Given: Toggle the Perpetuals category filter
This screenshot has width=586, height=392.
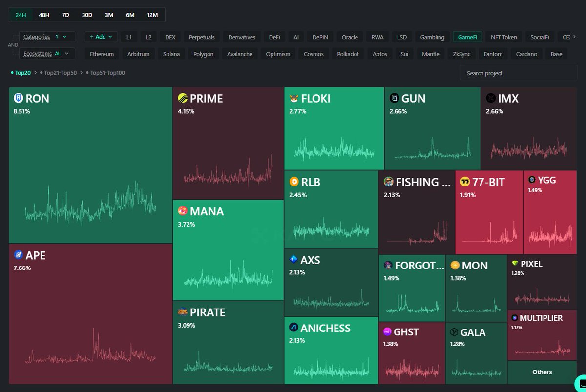Looking at the screenshot, I should pos(202,37).
